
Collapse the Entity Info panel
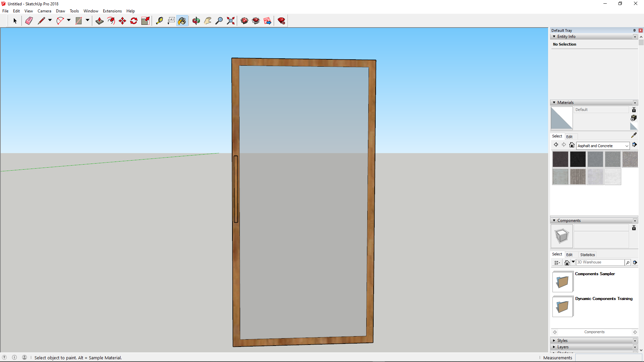554,37
